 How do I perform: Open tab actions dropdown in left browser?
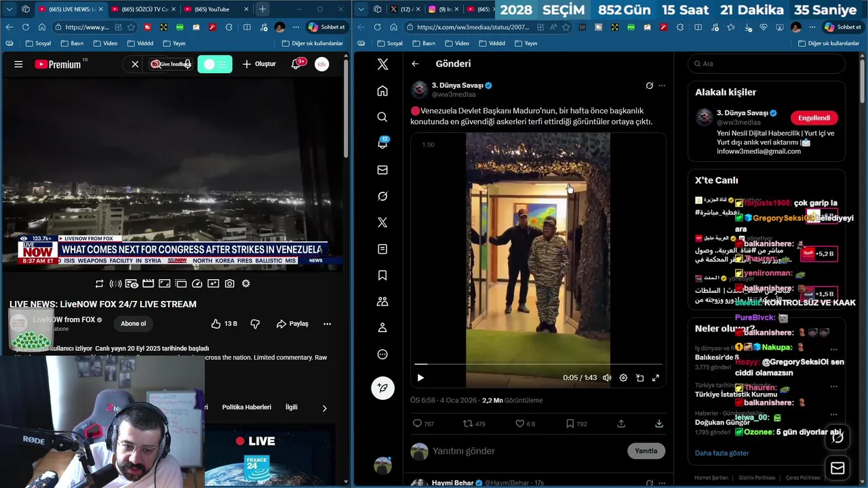[x=9, y=9]
